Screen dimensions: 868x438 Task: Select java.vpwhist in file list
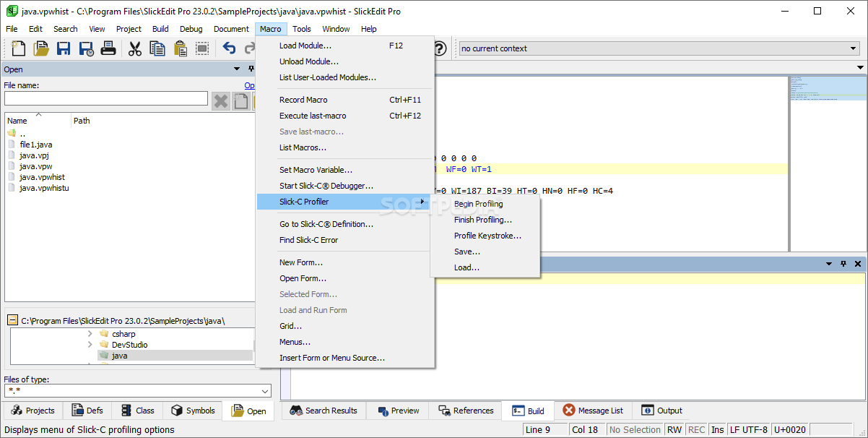tap(42, 177)
